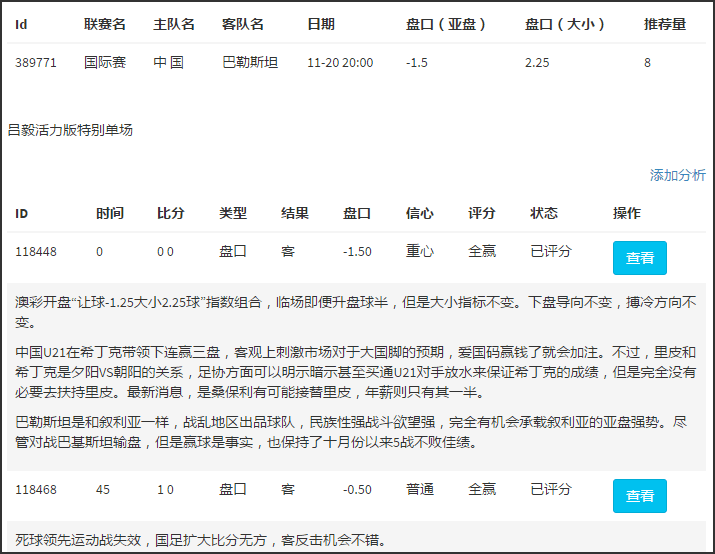Click the date 11-20 20:00
Viewport: 715px width, 554px height.
[340, 62]
